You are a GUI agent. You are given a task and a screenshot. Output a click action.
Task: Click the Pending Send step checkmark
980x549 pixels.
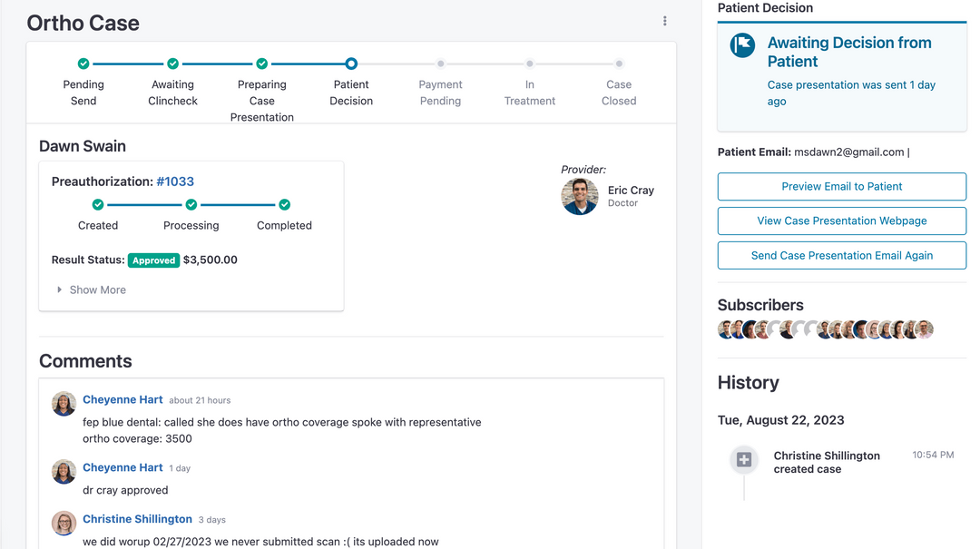(x=83, y=64)
